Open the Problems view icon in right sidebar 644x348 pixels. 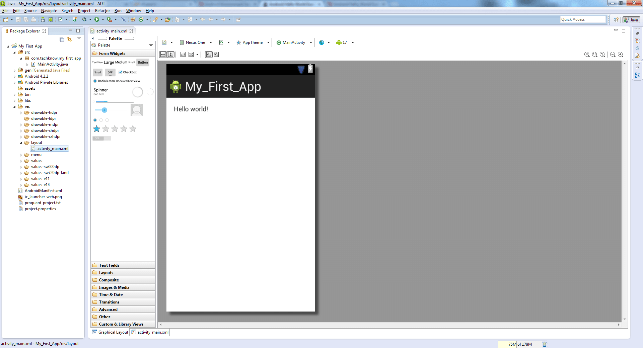pos(637,40)
